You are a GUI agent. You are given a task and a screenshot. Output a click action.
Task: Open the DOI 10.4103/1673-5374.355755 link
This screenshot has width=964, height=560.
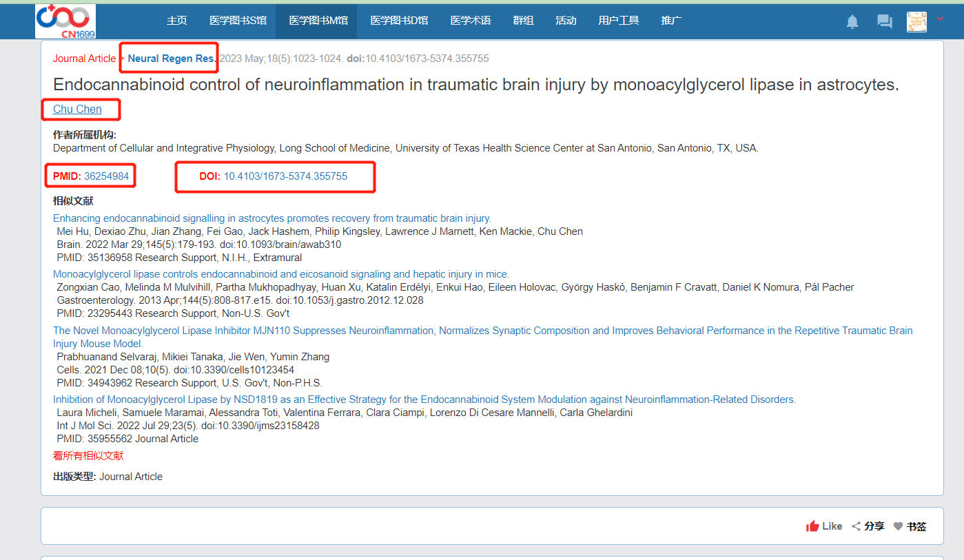pyautogui.click(x=285, y=176)
